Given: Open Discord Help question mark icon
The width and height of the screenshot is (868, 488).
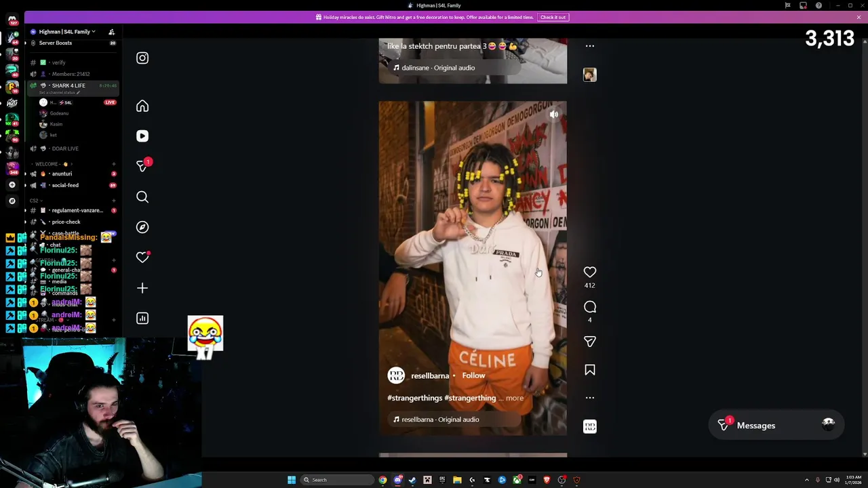Looking at the screenshot, I should (818, 5).
